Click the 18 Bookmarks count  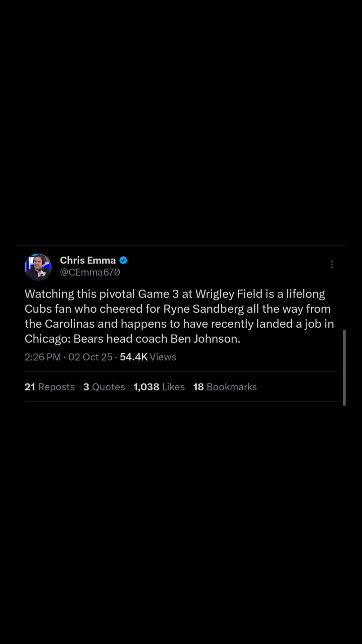click(x=225, y=387)
